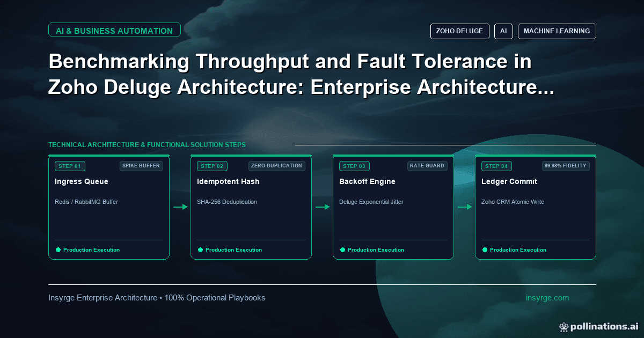The width and height of the screenshot is (644, 338).
Task: Click Production Execution under Backoff Engine
Action: point(376,250)
